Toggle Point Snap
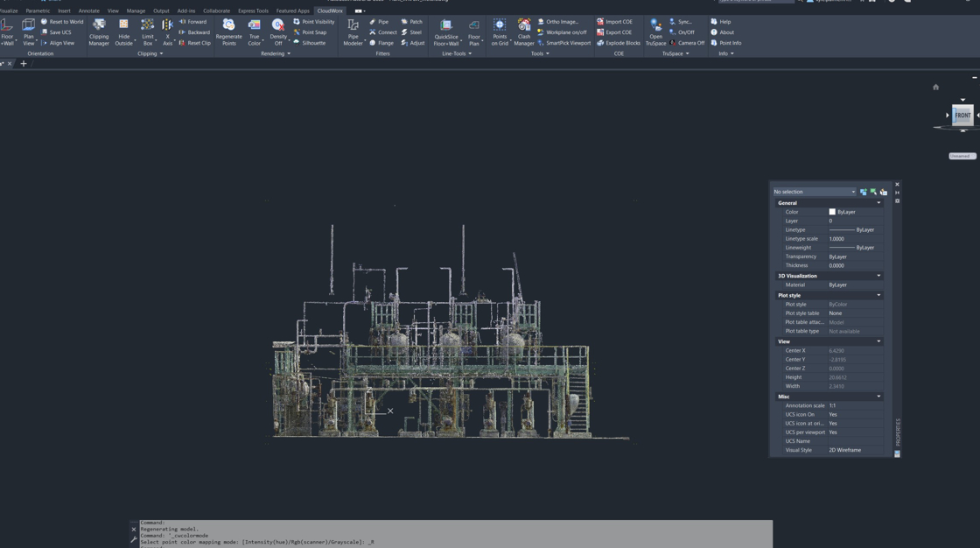Viewport: 980px width, 548px height. (310, 32)
